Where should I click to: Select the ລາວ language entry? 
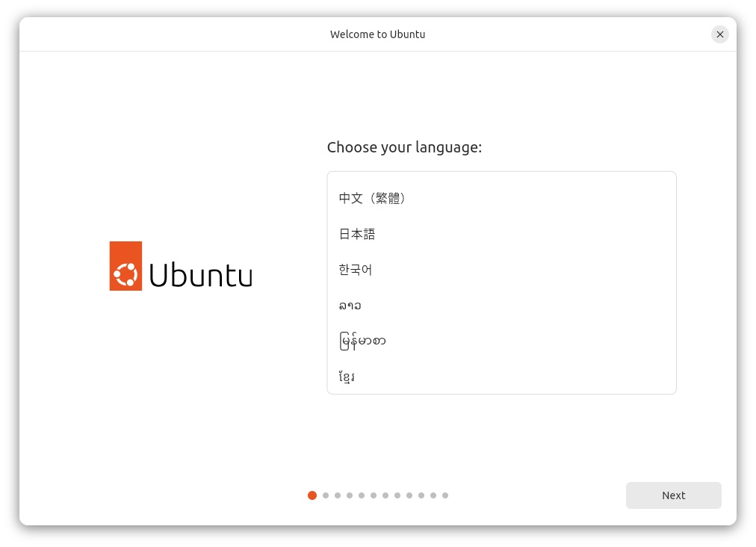tap(501, 306)
